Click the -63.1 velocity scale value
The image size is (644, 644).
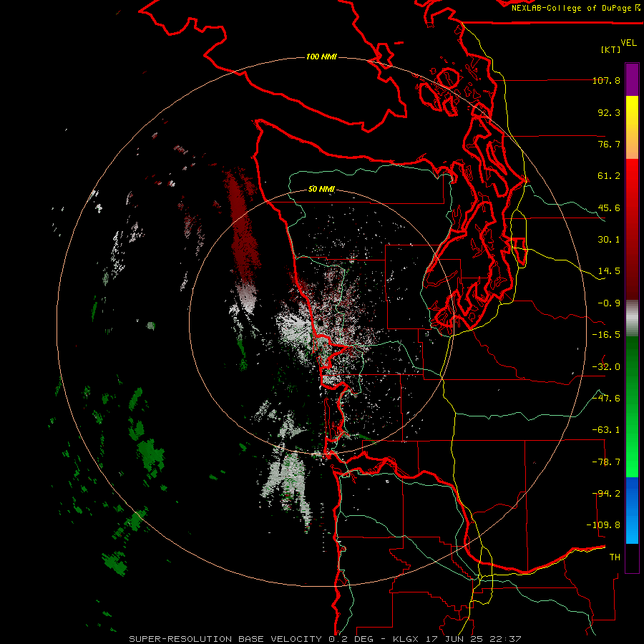click(x=606, y=430)
